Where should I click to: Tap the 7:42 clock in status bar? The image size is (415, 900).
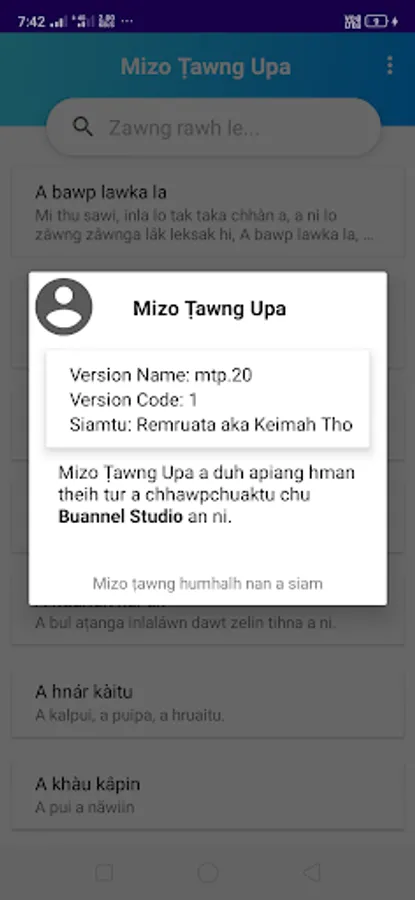pos(30,22)
